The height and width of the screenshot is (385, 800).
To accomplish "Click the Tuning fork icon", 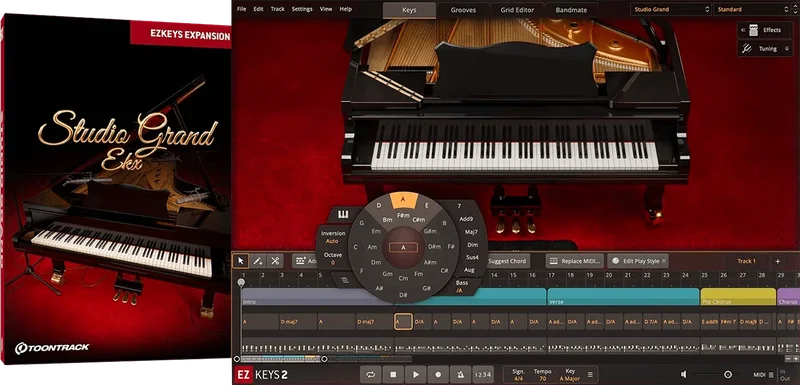I will [747, 48].
